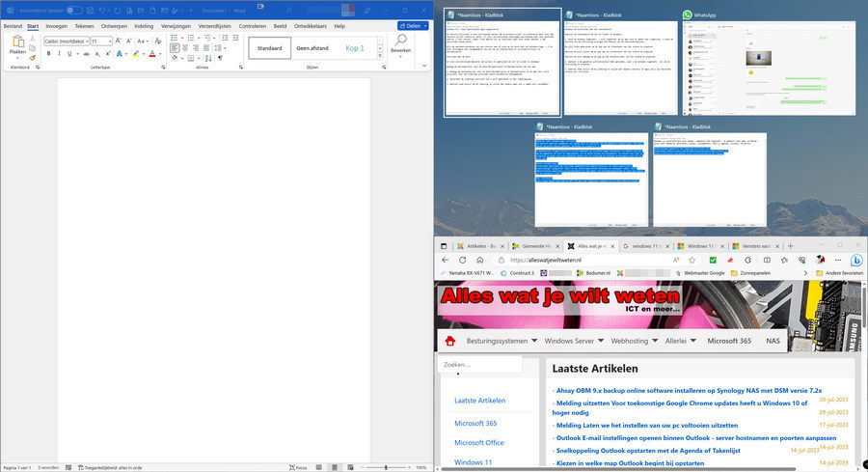Click the Edge address bar URL

point(546,260)
